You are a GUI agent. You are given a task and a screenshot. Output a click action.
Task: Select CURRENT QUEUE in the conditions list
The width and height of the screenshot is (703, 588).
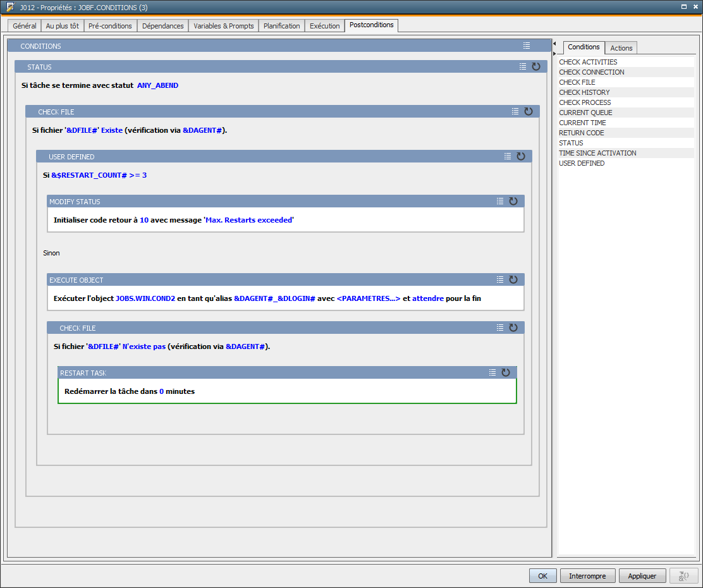point(626,113)
